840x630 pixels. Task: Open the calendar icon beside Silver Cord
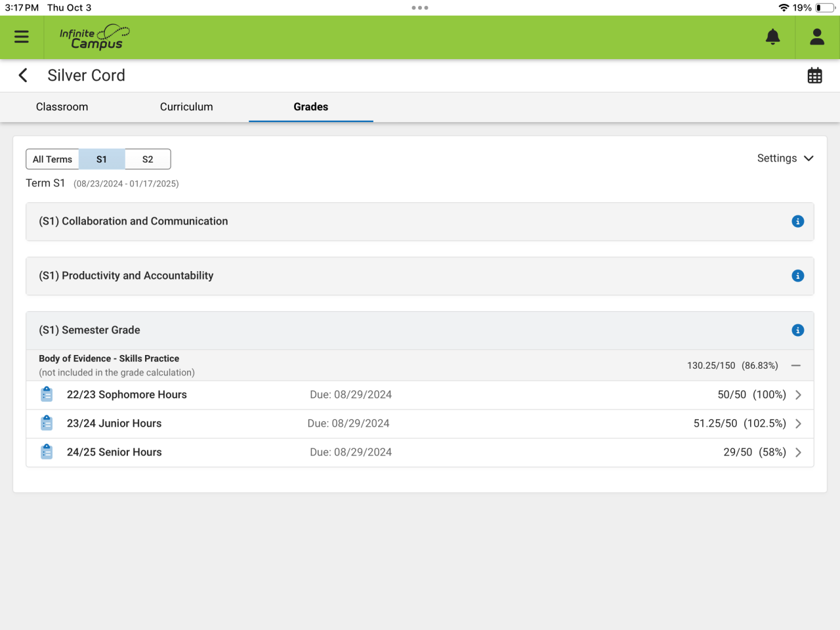coord(815,75)
